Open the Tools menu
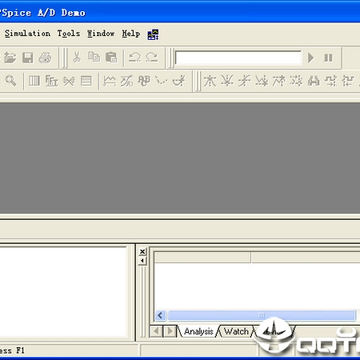 click(x=68, y=34)
